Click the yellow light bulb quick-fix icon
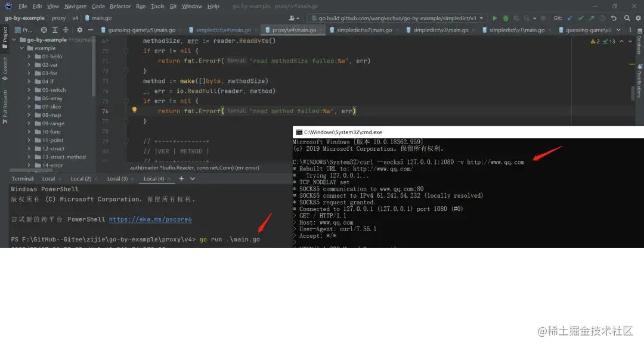Viewport: 644px width, 348px height. pos(134,110)
